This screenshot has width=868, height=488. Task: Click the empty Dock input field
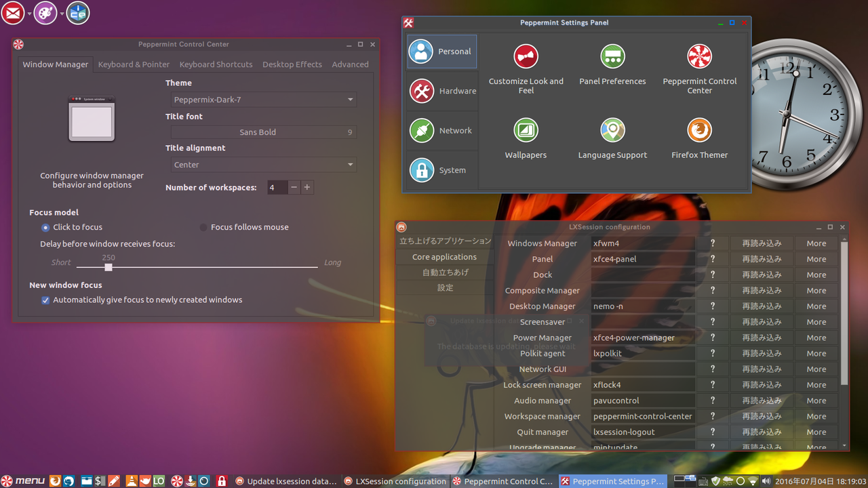[x=644, y=274]
